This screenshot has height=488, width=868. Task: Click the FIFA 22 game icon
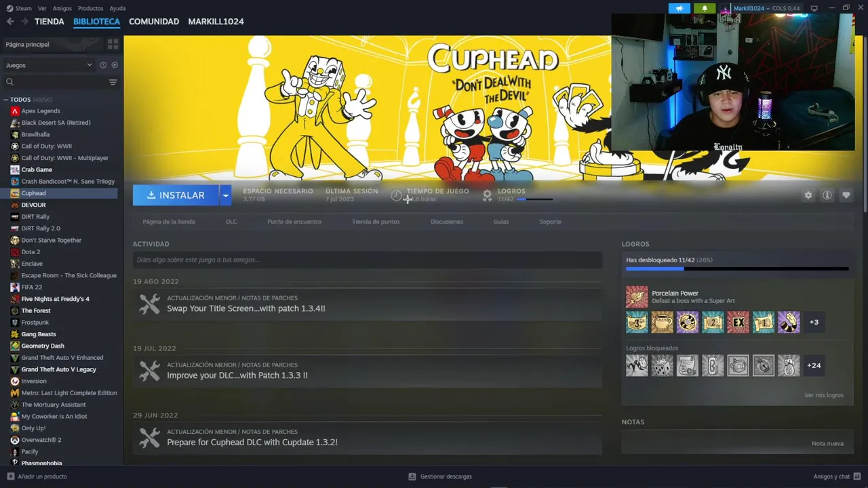(x=15, y=287)
